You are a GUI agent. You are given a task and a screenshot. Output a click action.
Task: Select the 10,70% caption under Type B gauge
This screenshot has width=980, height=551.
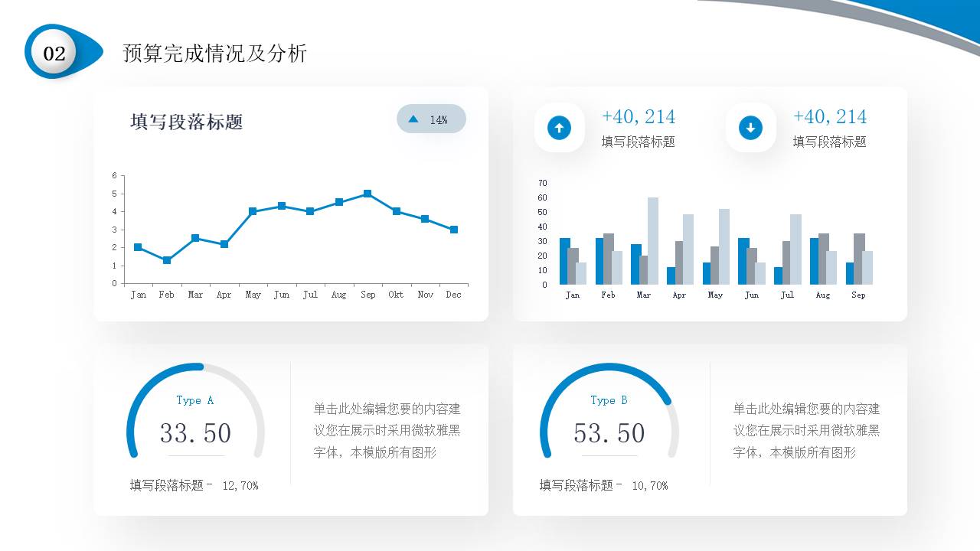(649, 485)
